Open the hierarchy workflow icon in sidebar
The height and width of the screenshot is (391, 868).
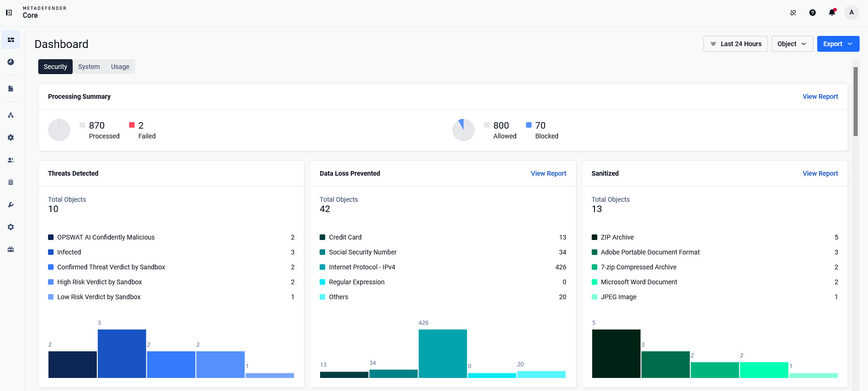tap(11, 115)
